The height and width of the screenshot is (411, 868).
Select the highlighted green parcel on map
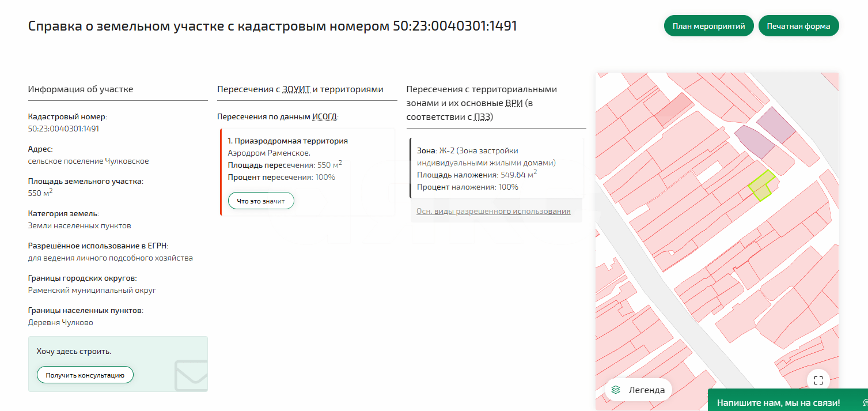click(x=761, y=186)
